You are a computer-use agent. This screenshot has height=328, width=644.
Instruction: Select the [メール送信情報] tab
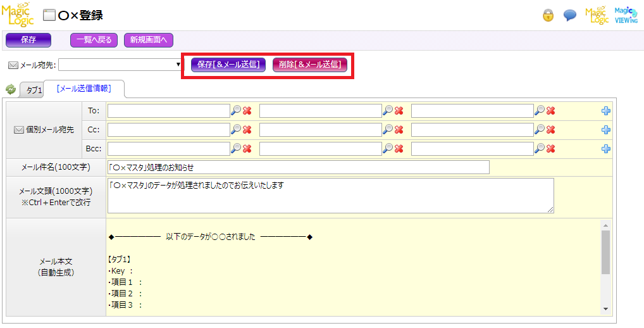(84, 89)
